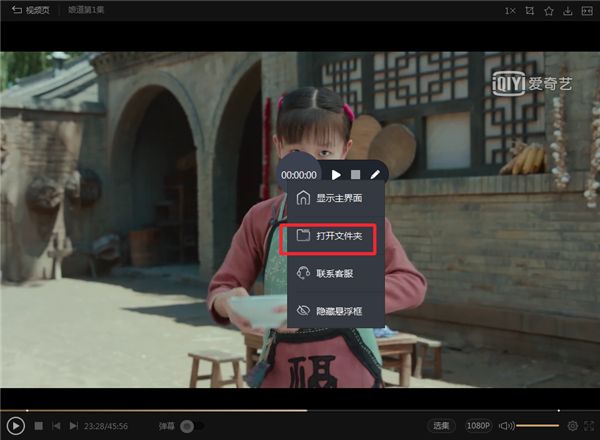
Task: Open the pencil annotation tool on the floating widget
Action: coord(375,175)
